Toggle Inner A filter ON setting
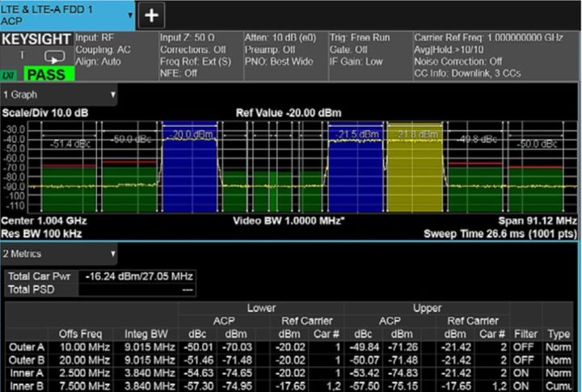Screen dimensions: 582x392 (522, 373)
